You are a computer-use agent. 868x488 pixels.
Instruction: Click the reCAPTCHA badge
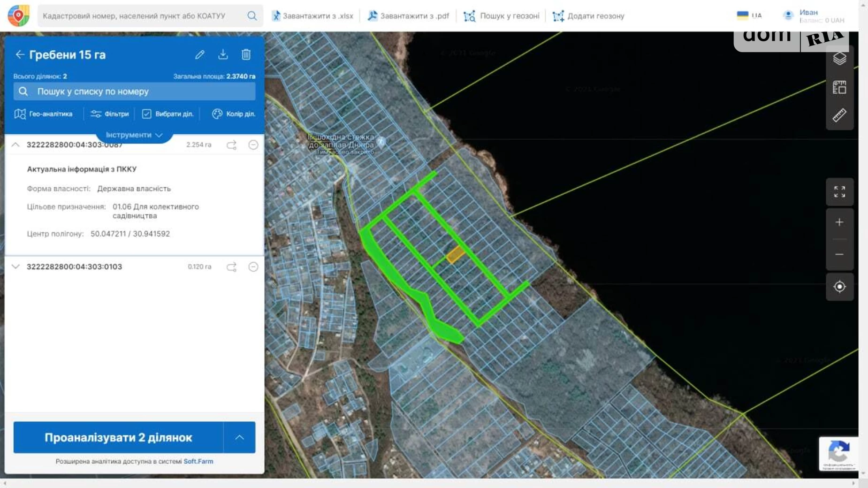pyautogui.click(x=838, y=453)
